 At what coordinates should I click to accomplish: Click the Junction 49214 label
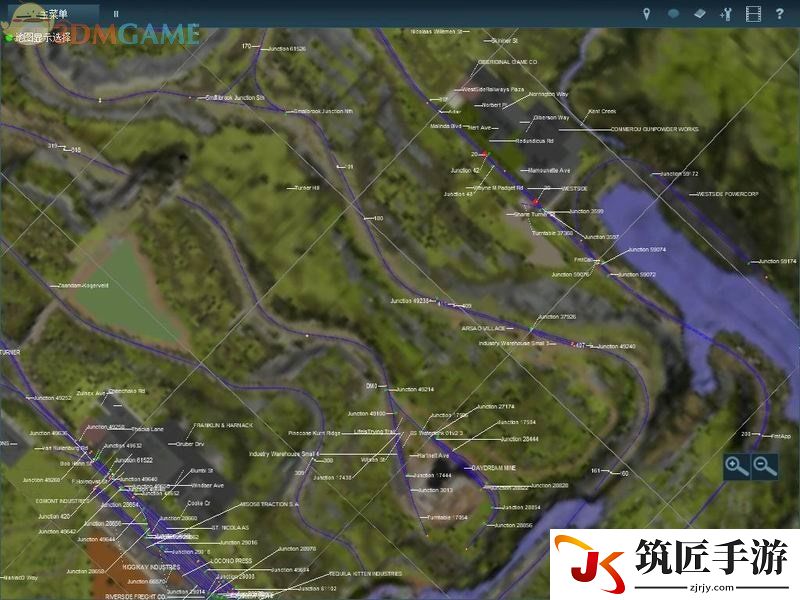click(415, 389)
